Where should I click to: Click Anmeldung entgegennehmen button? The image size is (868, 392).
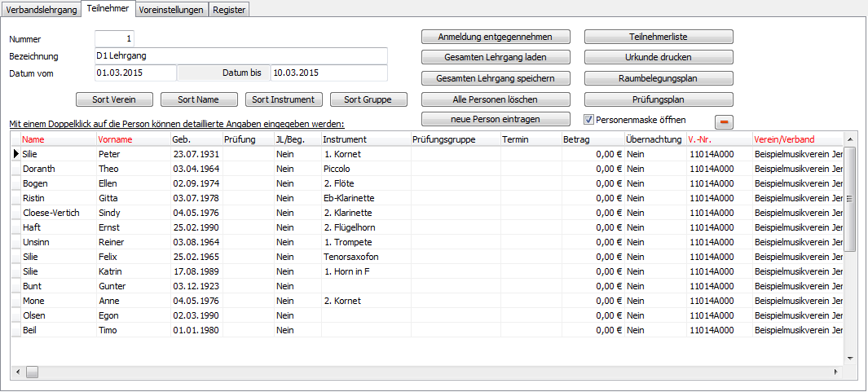[496, 37]
